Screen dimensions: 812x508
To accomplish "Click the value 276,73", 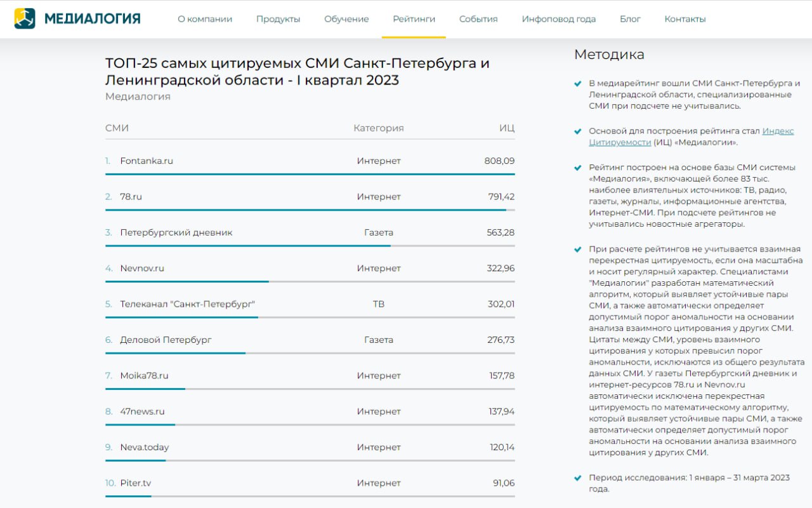I will point(501,340).
